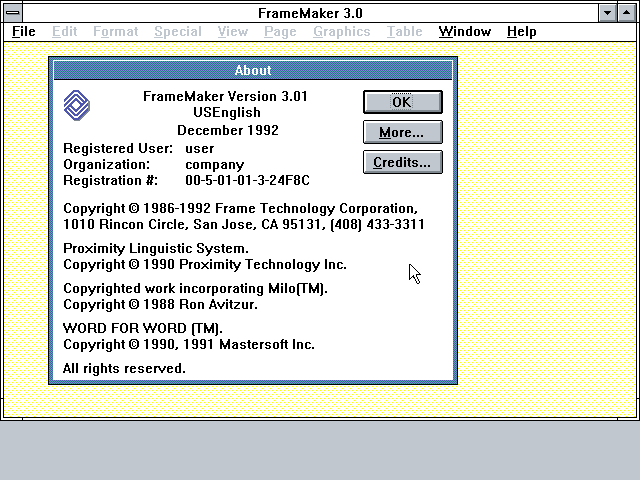Click the 'December 1992' date text
This screenshot has height=480, width=640.
228,130
